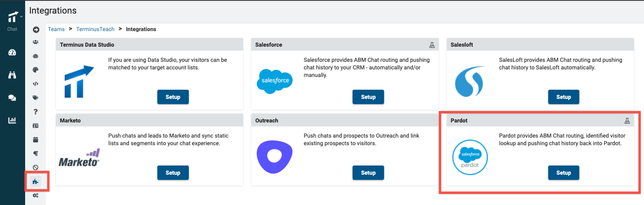Open the palette appearance icon
The width and height of the screenshot is (644, 205).
[36, 70]
